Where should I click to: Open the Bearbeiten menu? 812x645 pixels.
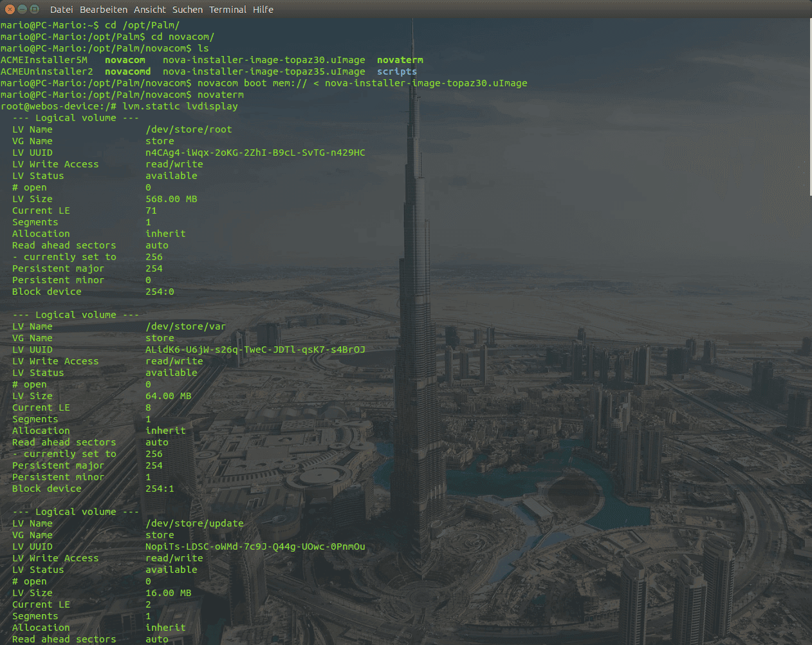pyautogui.click(x=104, y=10)
